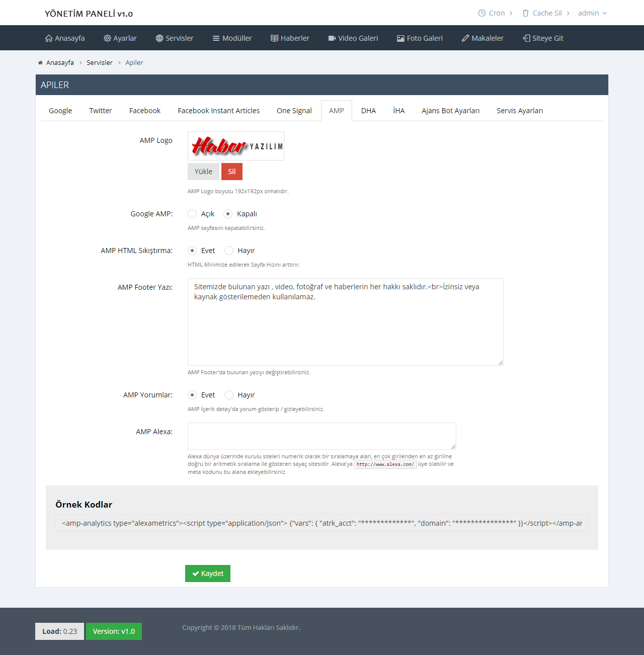Expand the chevron after Cache Sil

[x=568, y=13]
